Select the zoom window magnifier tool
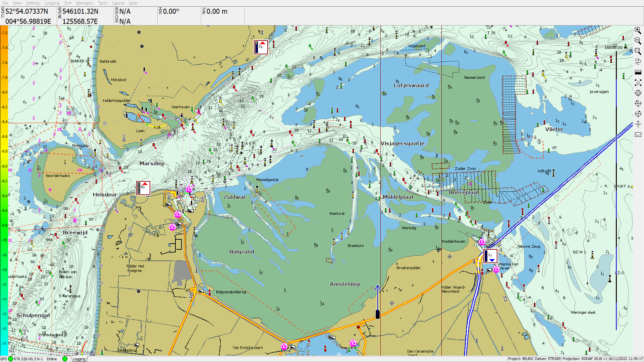The width and height of the screenshot is (644, 362). (x=638, y=51)
